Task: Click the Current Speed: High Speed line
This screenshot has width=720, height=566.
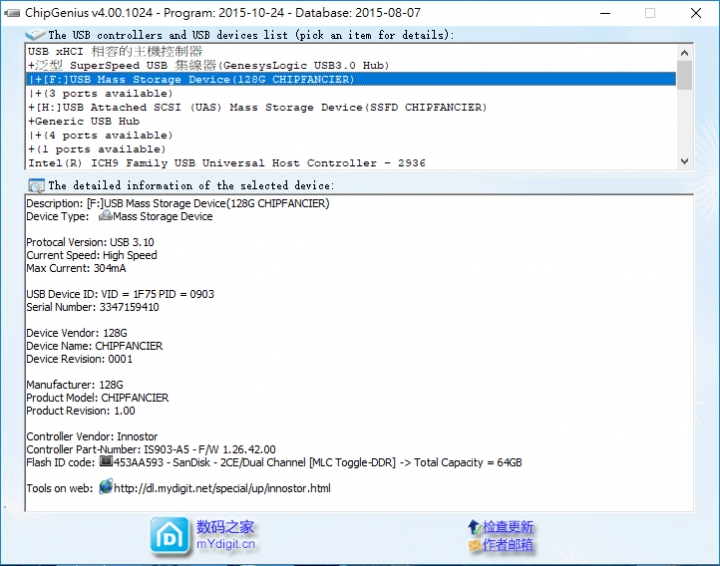Action: coord(91,255)
